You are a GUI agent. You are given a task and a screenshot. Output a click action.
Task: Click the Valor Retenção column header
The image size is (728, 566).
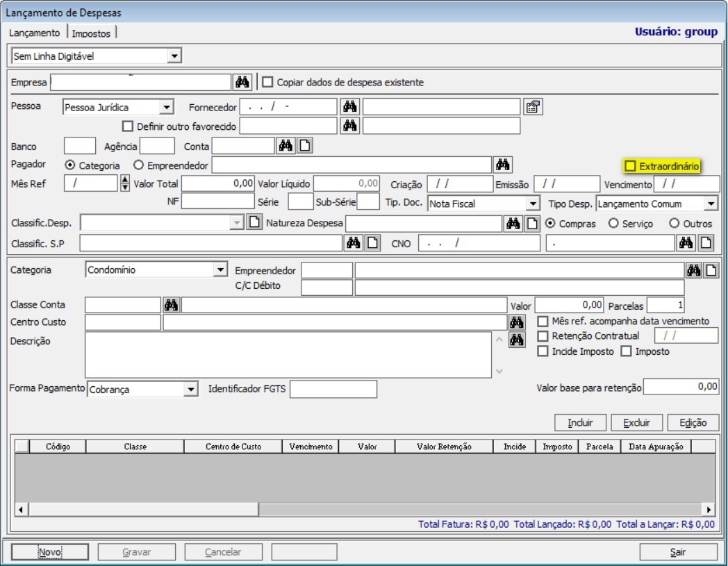coord(444,447)
